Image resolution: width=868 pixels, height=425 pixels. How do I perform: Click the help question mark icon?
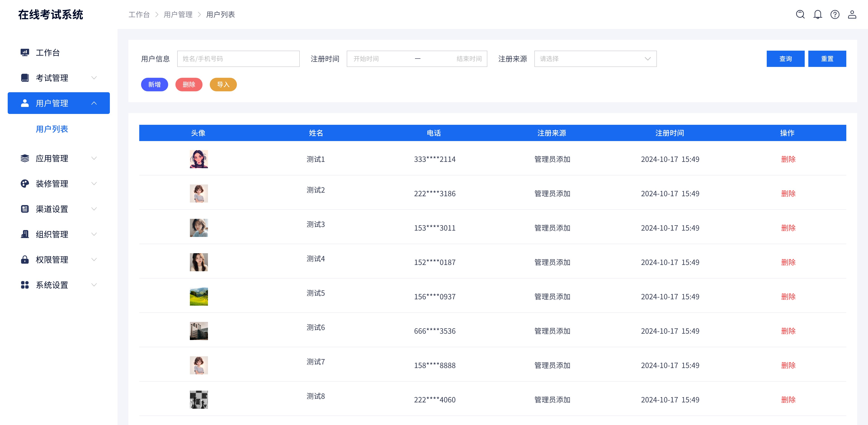(x=835, y=14)
